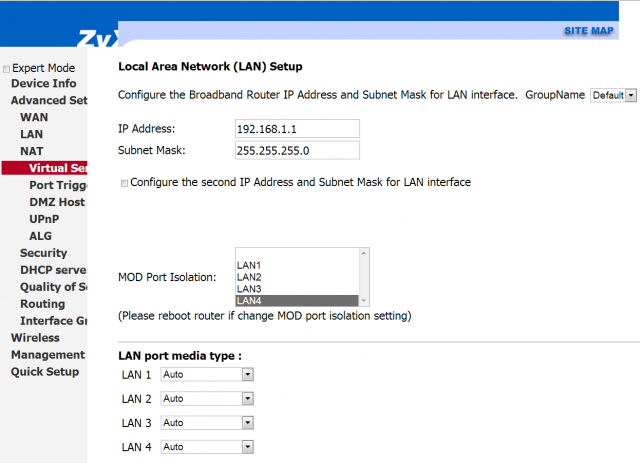Enable second IP Address configuration checkbox
This screenshot has height=463, width=640.
[124, 183]
